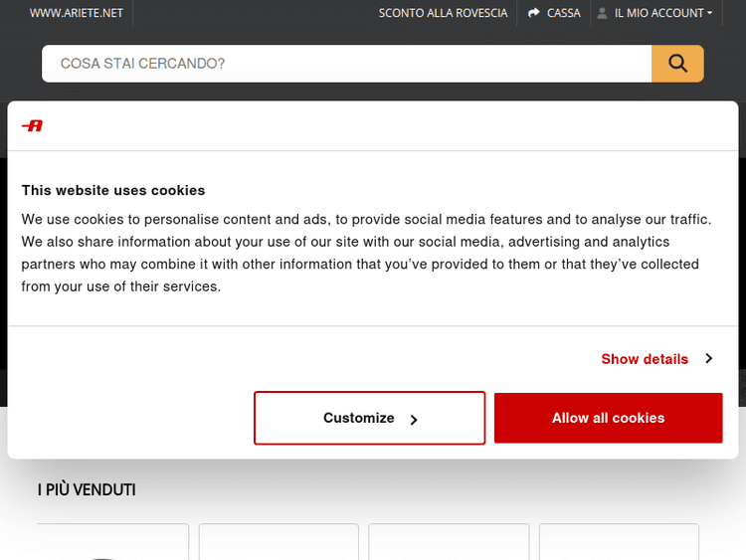Open the CASSA checkout text link
746x560 pixels.
point(564,13)
